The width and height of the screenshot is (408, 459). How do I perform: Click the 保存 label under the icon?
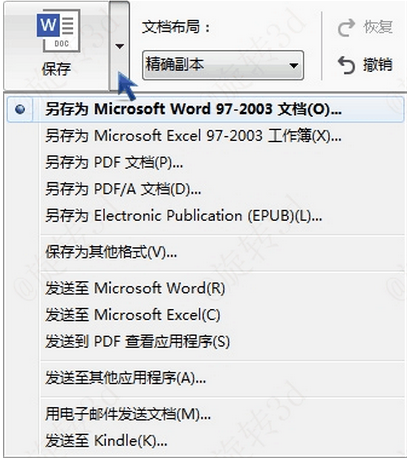[56, 69]
